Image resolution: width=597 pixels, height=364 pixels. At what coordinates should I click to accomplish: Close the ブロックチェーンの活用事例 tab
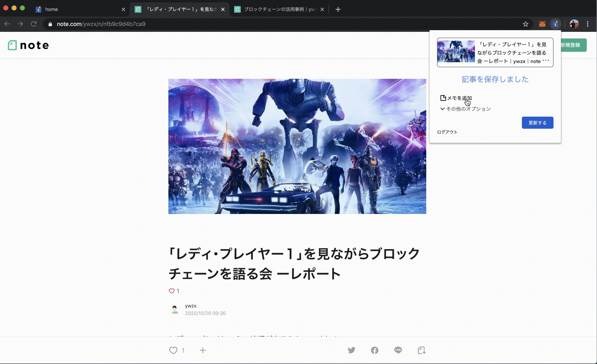click(x=322, y=10)
